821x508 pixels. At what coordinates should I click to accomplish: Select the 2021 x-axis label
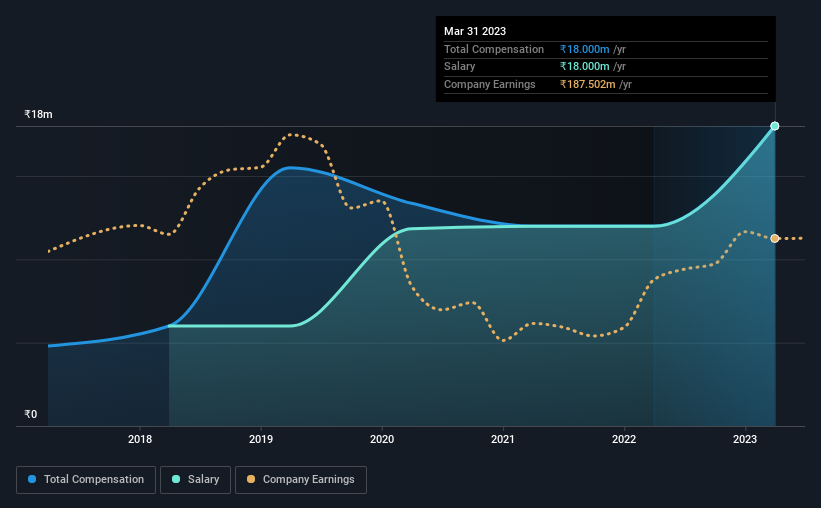click(503, 439)
